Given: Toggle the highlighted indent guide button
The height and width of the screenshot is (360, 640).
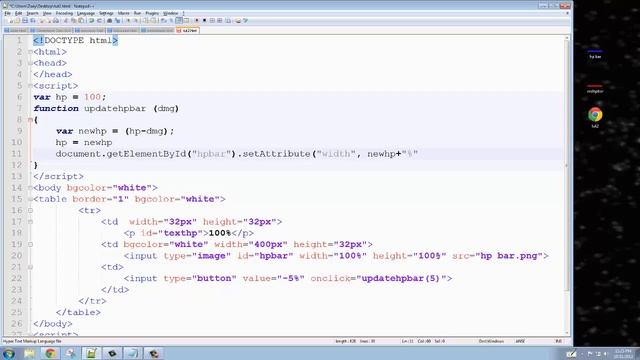Looking at the screenshot, I should [179, 20].
